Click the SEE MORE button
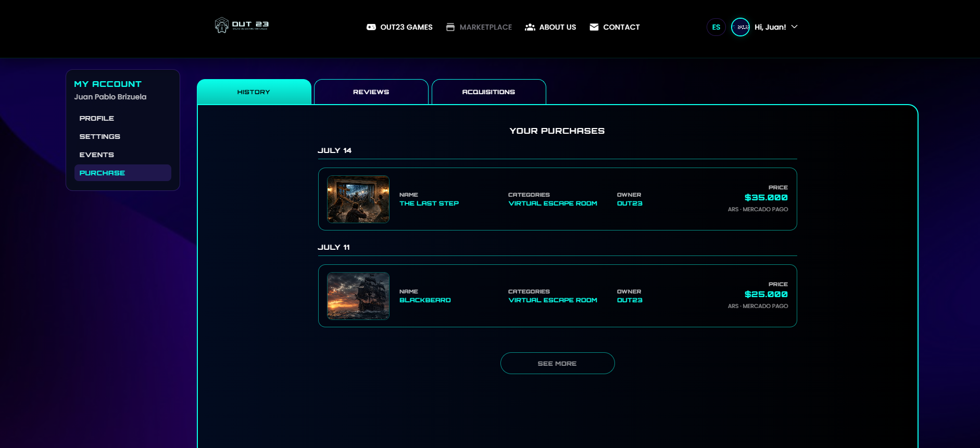Image resolution: width=980 pixels, height=448 pixels. [558, 363]
